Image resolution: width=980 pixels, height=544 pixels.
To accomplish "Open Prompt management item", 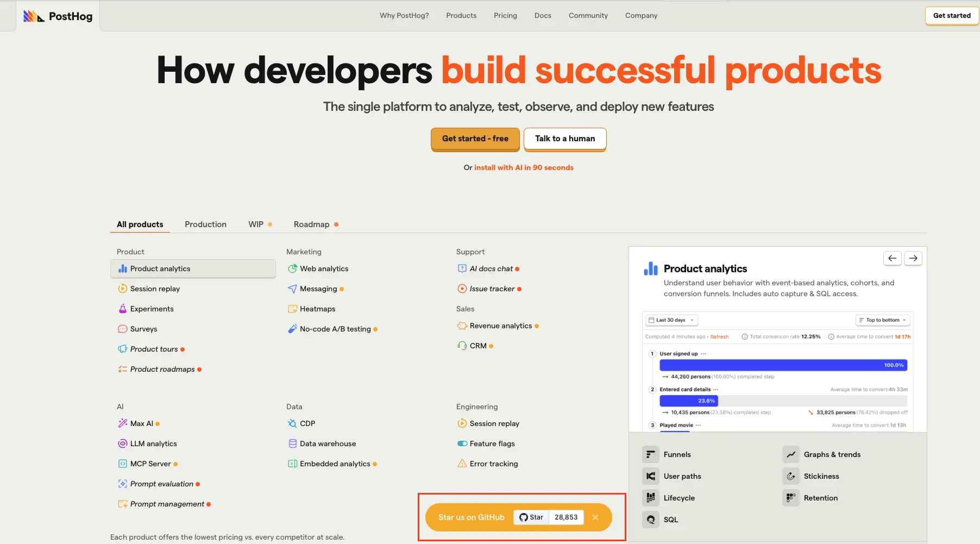I will [x=165, y=504].
